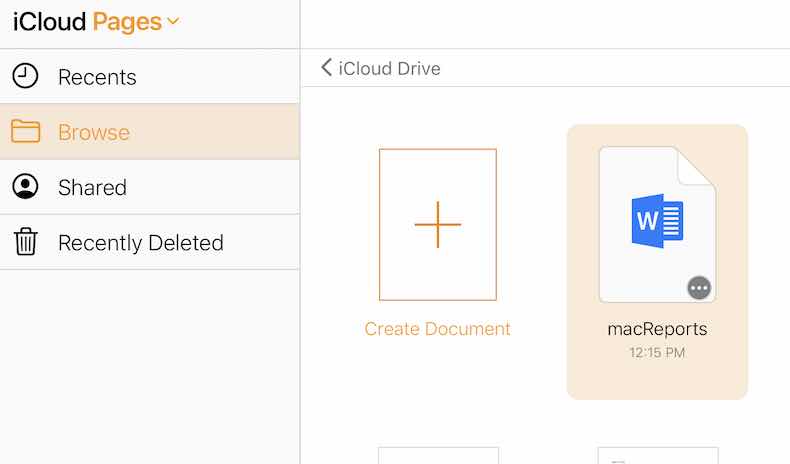This screenshot has width=790, height=464.
Task: Click the Recents clock icon
Action: point(25,76)
